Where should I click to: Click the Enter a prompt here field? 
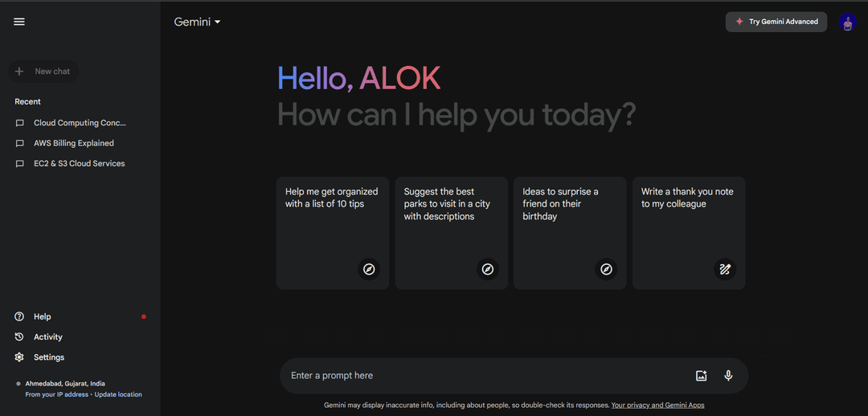(487, 376)
